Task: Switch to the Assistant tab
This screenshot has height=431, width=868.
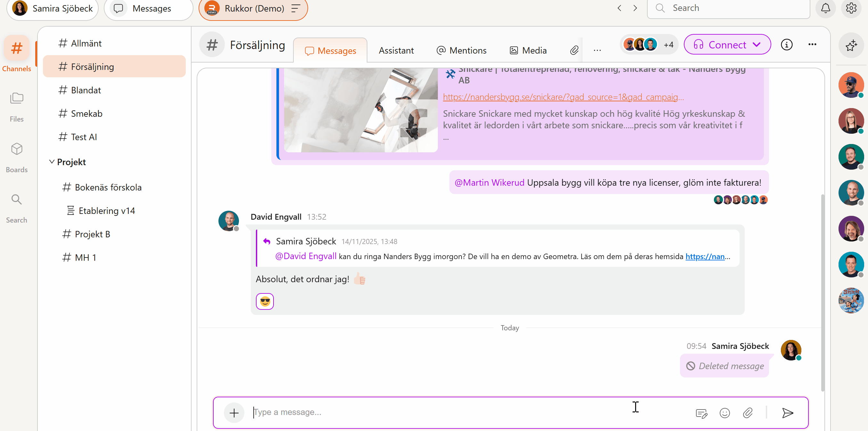Action: point(396,51)
